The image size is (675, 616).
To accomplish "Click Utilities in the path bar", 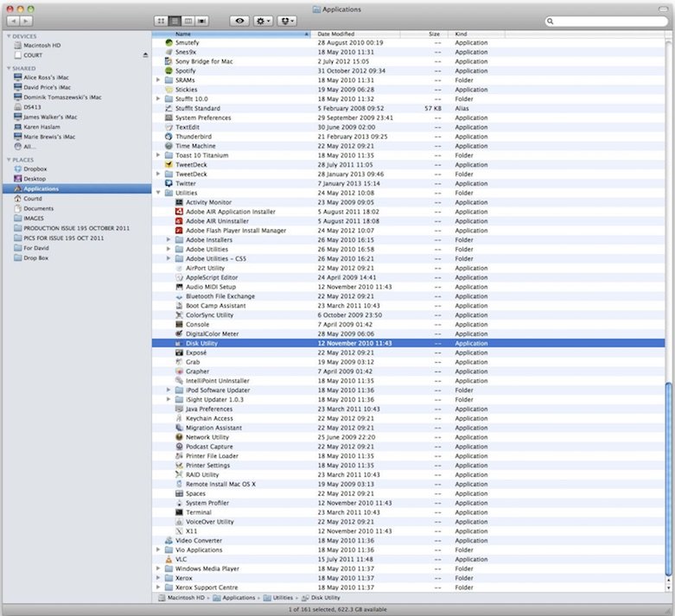I will [278, 598].
